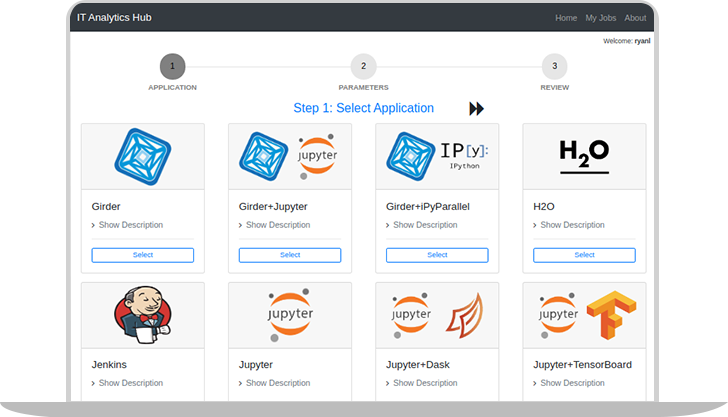This screenshot has width=728, height=417.
Task: Click the Jupyter logo in the Girder+Jupyter card
Action: point(318,156)
